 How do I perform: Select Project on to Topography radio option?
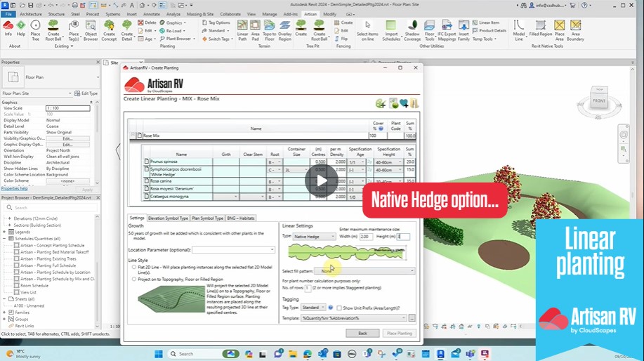[x=133, y=278]
